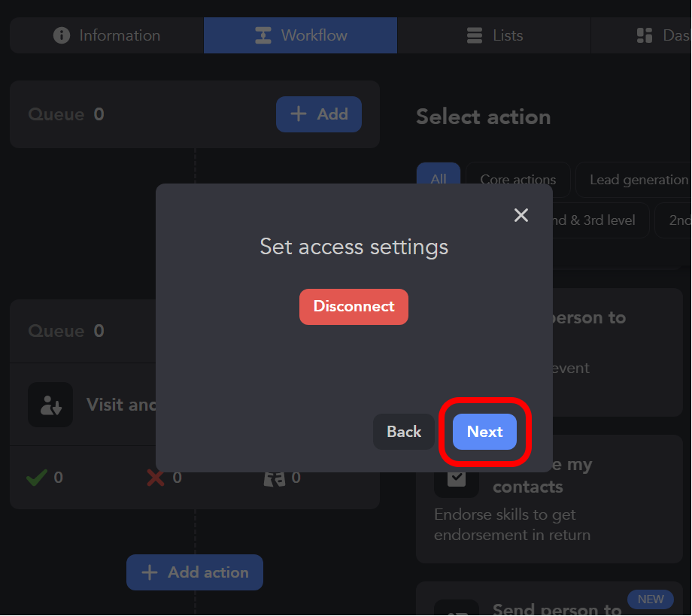Image resolution: width=692 pixels, height=616 pixels.
Task: Click the masks icon counter
Action: pos(275,478)
